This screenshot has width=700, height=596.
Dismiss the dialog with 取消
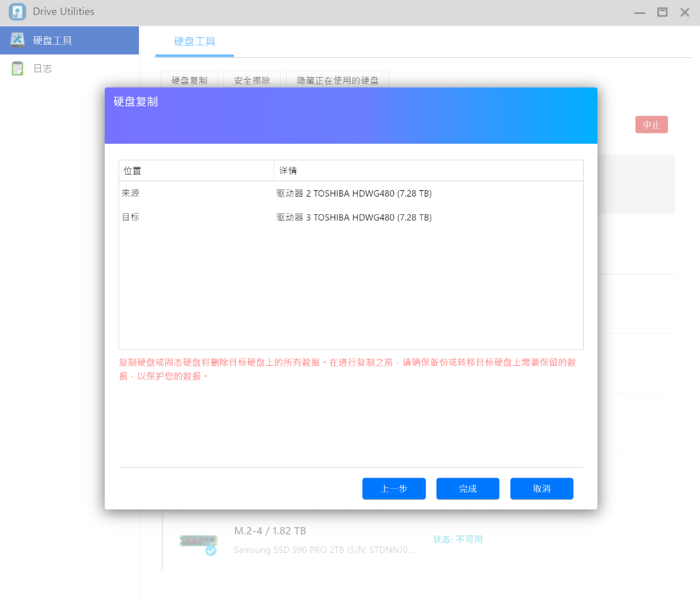tap(541, 489)
